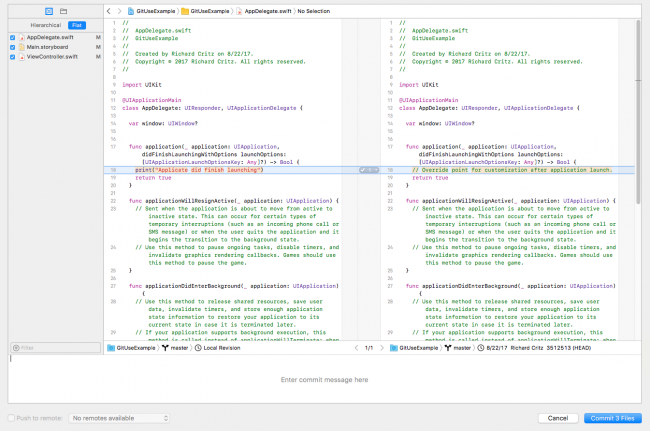Select the Flat view tab
Screen dimensions: 650x431
(x=77, y=25)
